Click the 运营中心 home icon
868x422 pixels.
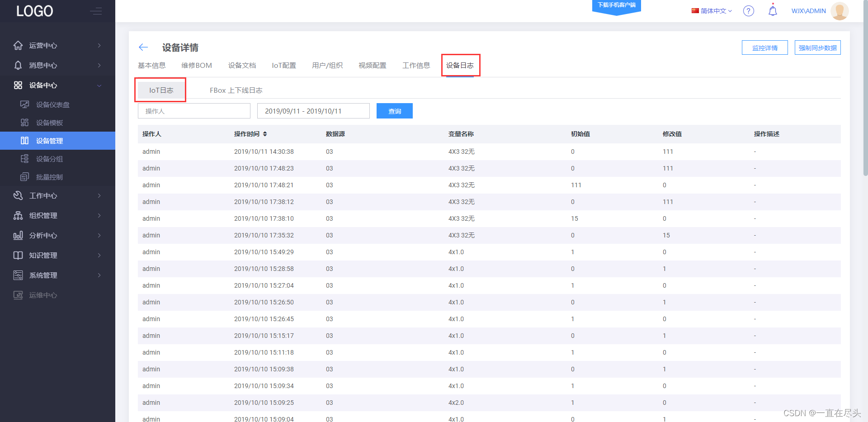[x=18, y=45]
